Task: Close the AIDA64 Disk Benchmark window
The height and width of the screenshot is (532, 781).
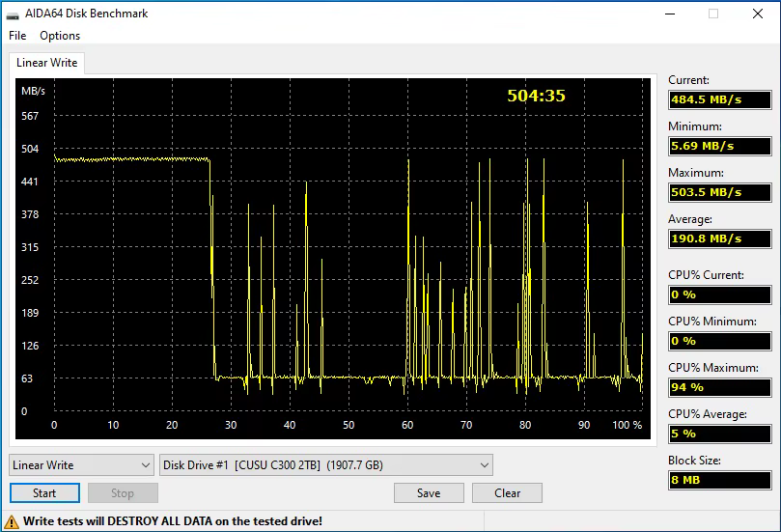Action: (758, 14)
